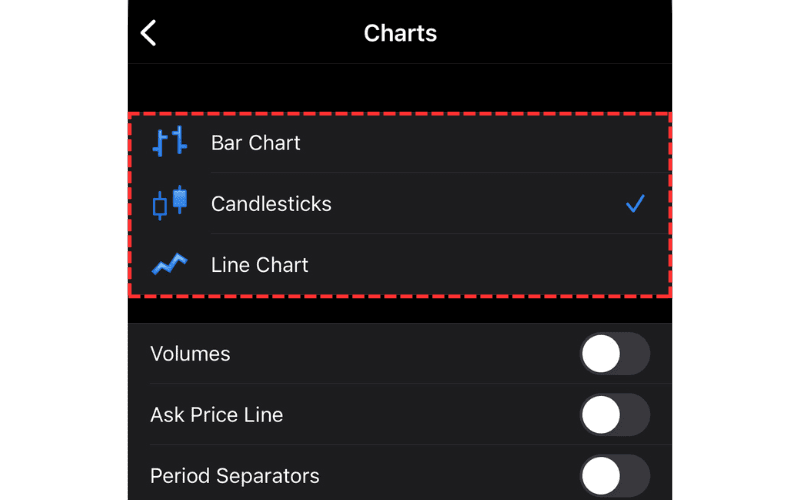Screen dimensions: 800x500
Task: Click the Candlesticks chart icon
Action: pyautogui.click(x=169, y=203)
